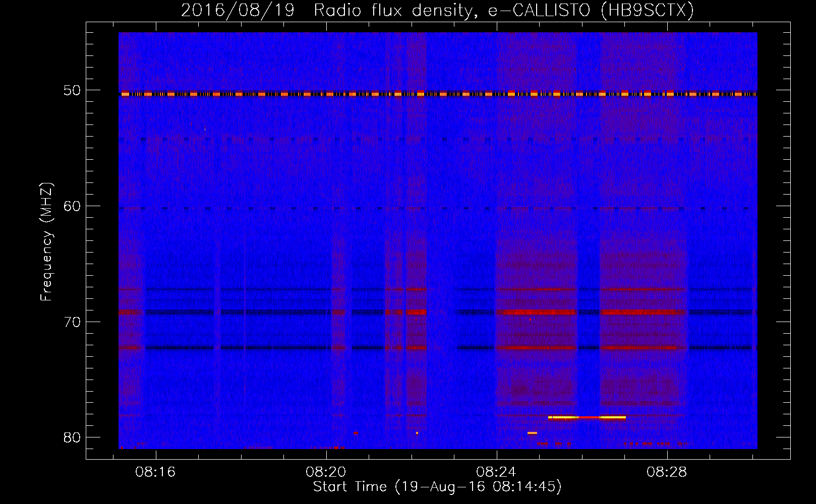This screenshot has width=816, height=504.
Task: Click the 80 frequency tick label
Action: tap(72, 437)
